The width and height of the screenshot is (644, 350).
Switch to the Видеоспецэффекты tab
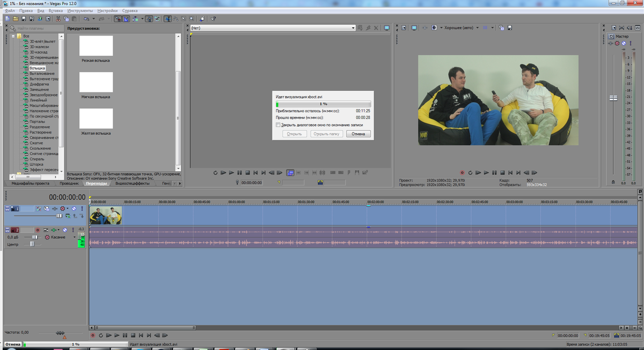pyautogui.click(x=133, y=183)
